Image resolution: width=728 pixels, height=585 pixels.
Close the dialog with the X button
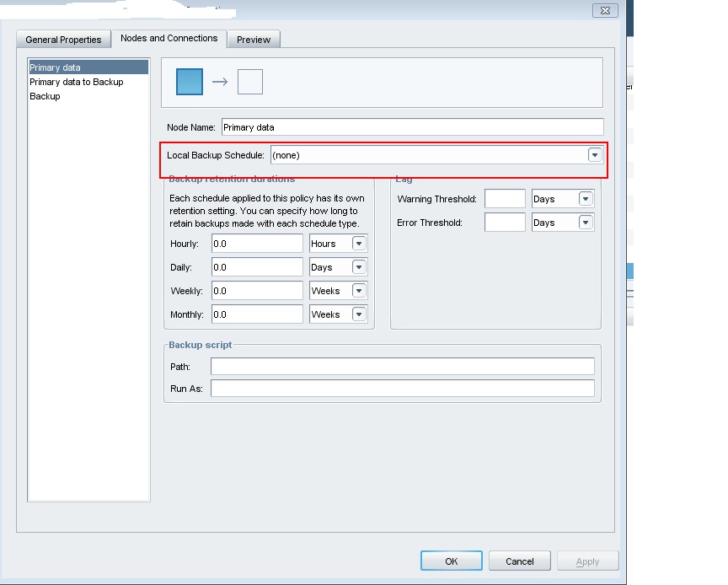tap(603, 10)
